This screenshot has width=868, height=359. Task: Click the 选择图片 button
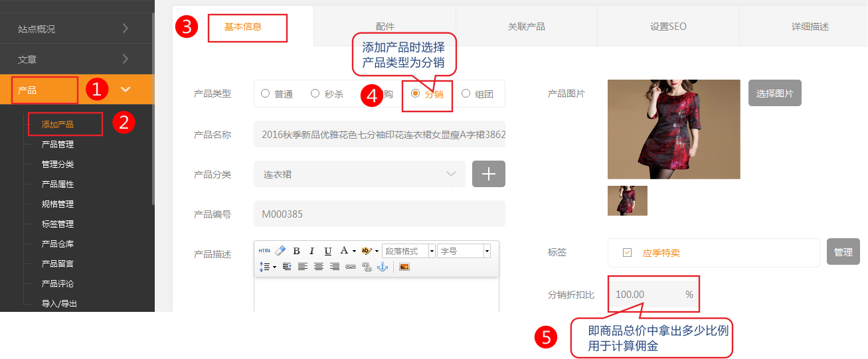click(774, 94)
